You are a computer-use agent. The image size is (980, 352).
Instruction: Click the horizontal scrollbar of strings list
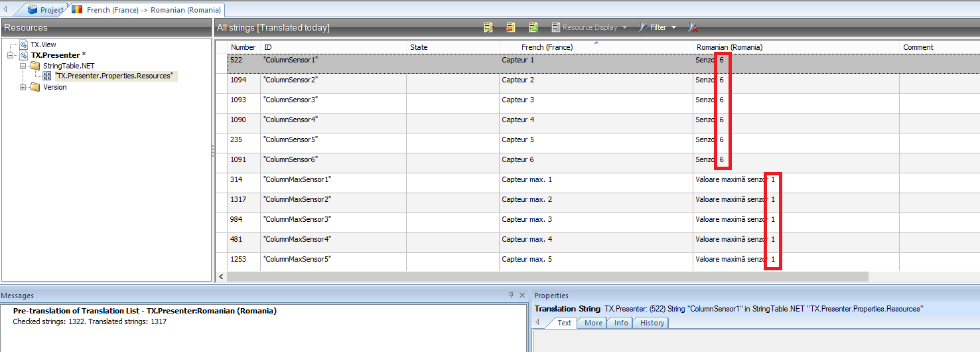(544, 276)
